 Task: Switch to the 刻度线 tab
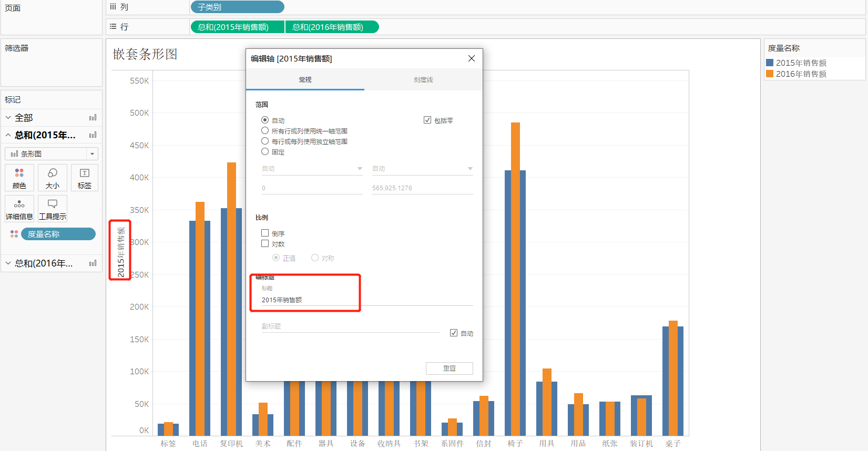423,80
